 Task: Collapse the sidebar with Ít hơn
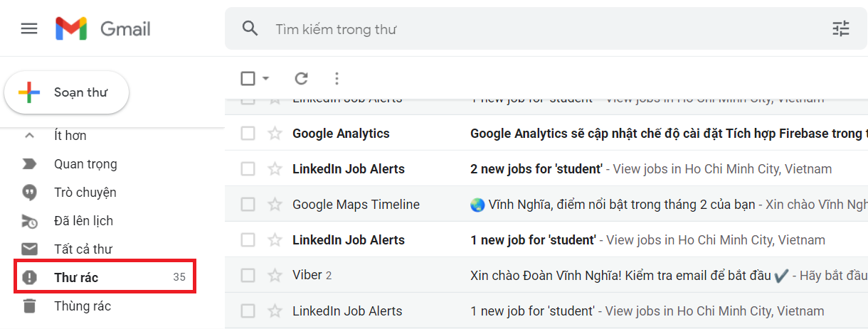[x=70, y=136]
